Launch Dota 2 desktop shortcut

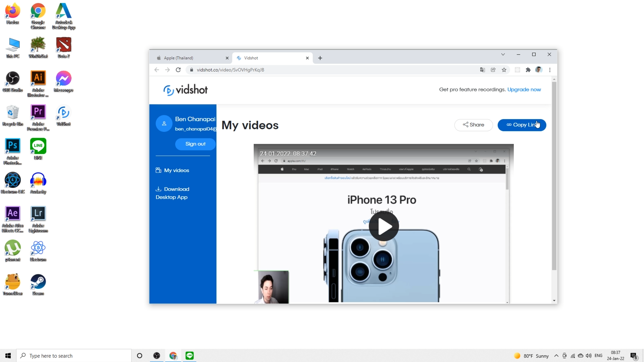pos(63,48)
